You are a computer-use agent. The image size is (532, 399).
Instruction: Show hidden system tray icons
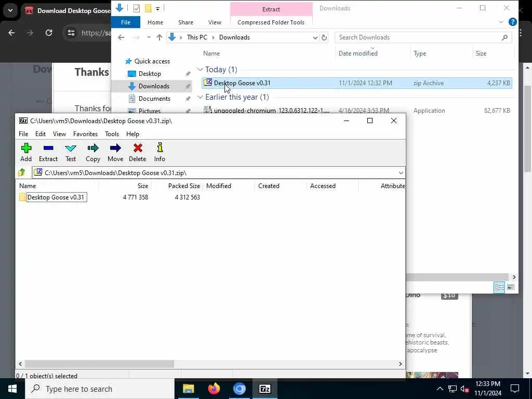pos(440,389)
